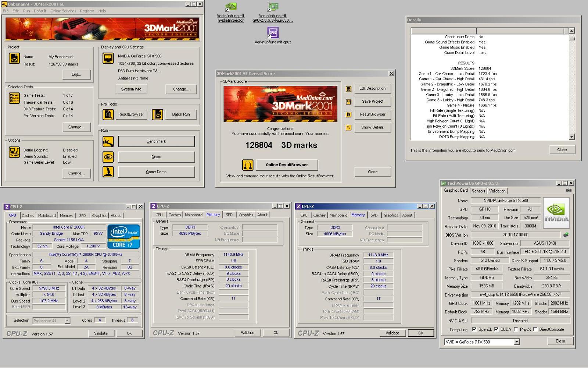Open the File menu in 3DMark2001
Image resolution: width=588 pixels, height=368 pixels.
6,11
